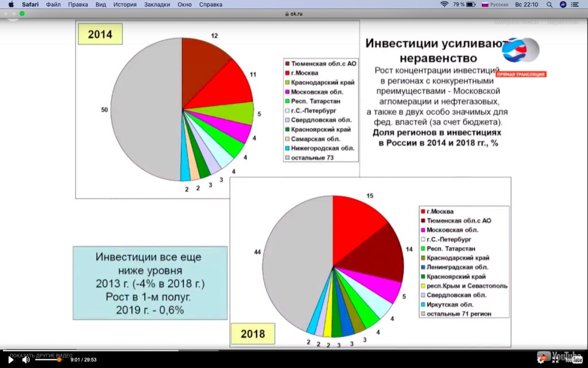Viewport: 588px width, 368px height.
Task: Click the ok.ru address bar
Action: pos(293,13)
